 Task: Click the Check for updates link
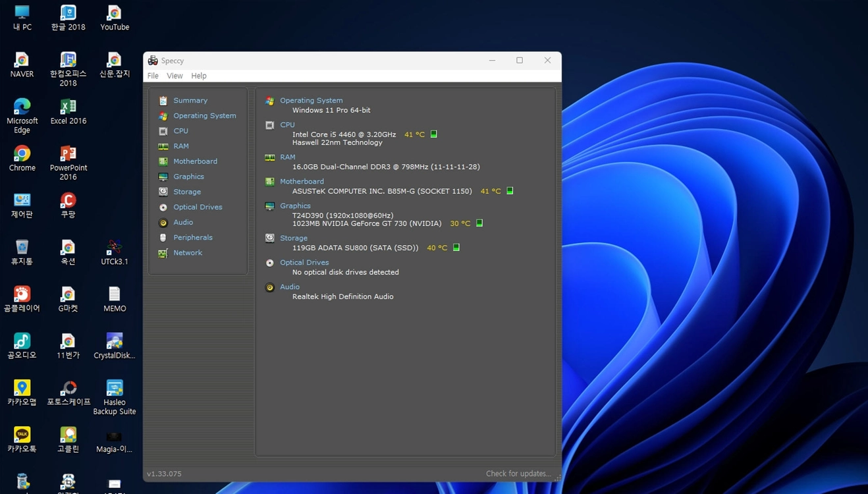tap(518, 474)
